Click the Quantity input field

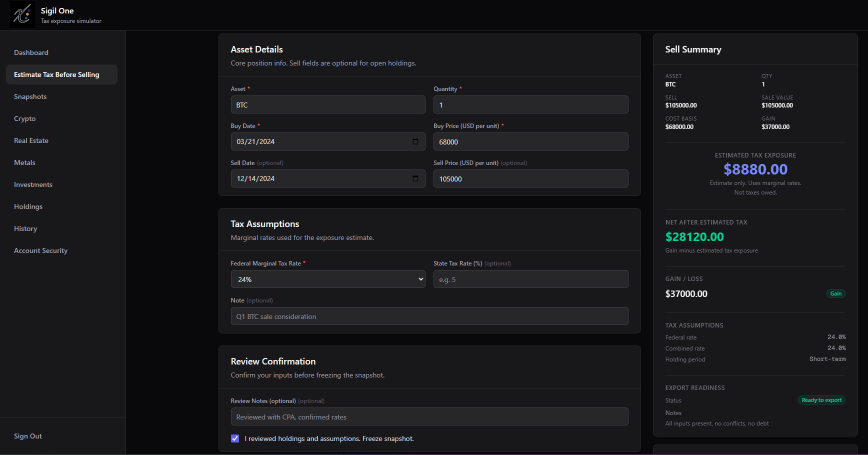[x=530, y=104]
